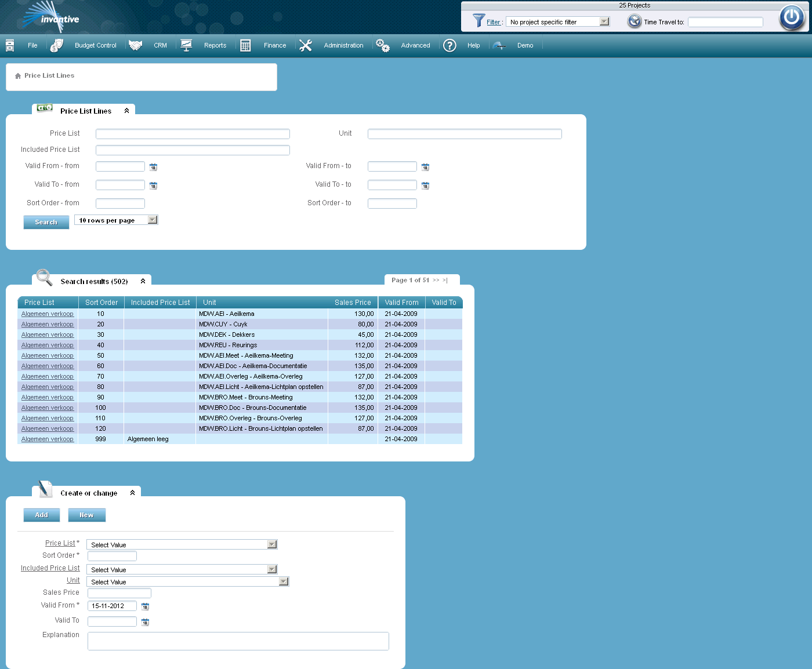Click the Filter link
Image resolution: width=812 pixels, height=669 pixels.
pyautogui.click(x=494, y=22)
